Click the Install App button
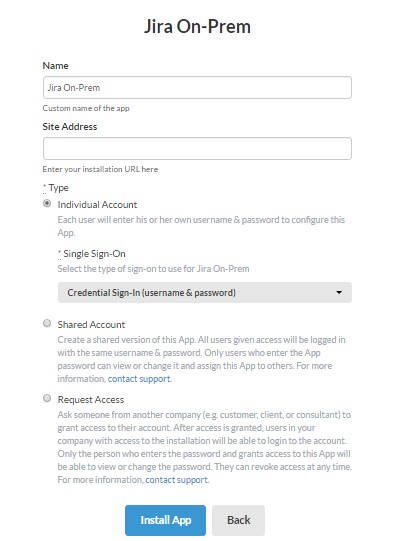 pyautogui.click(x=165, y=520)
